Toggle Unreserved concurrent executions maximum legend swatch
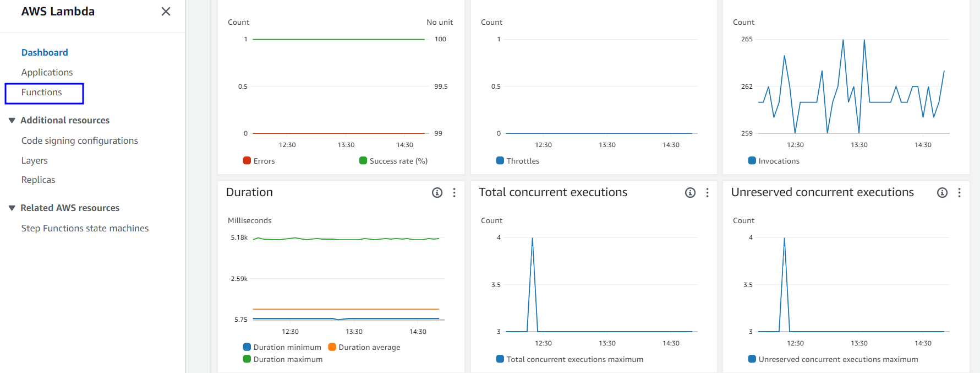 (x=752, y=359)
